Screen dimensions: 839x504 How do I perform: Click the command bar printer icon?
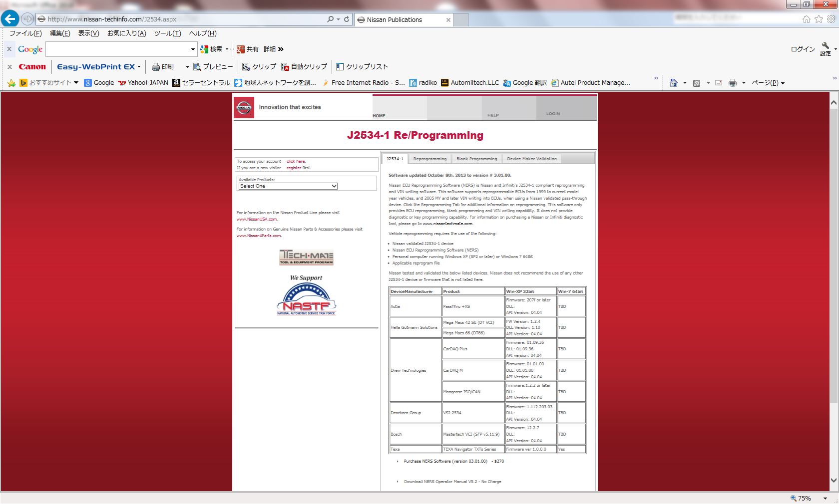(733, 83)
